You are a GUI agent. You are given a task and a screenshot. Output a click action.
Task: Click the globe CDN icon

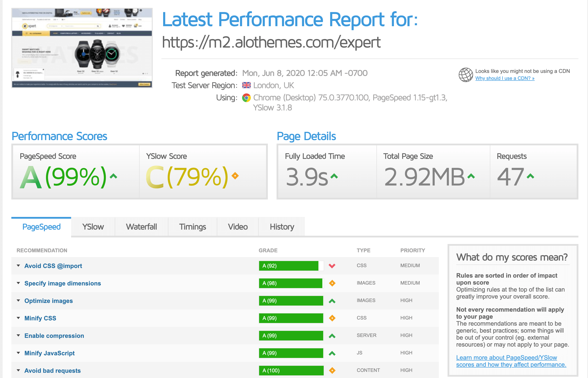pos(465,75)
